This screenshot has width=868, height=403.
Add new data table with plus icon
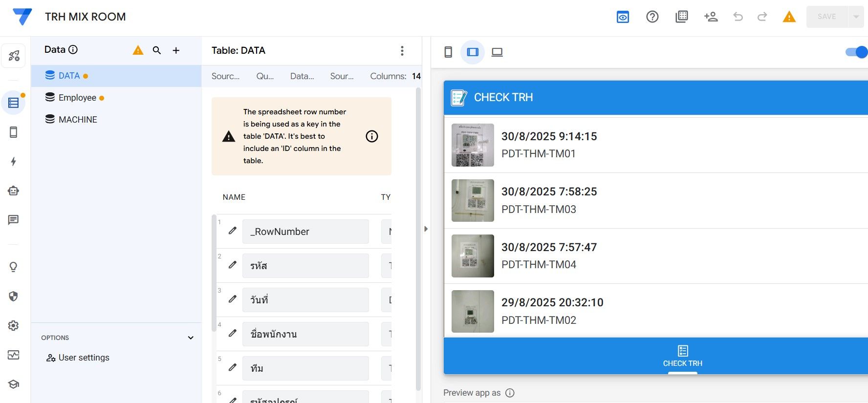tap(176, 50)
